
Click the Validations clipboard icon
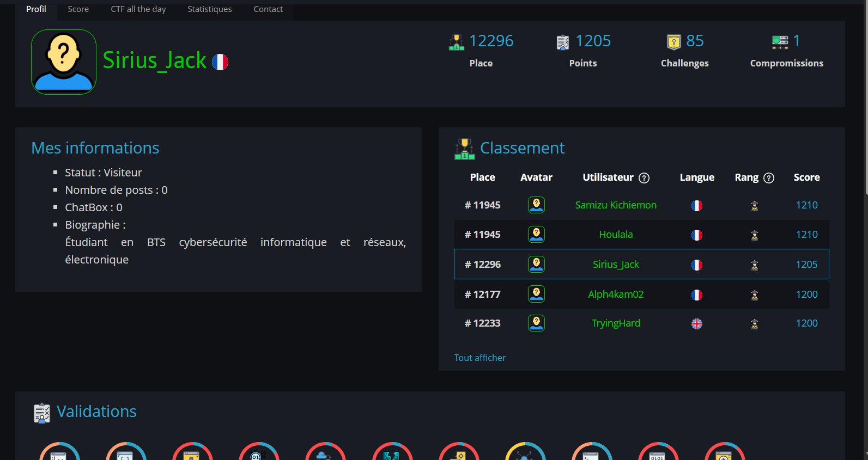pyautogui.click(x=42, y=413)
